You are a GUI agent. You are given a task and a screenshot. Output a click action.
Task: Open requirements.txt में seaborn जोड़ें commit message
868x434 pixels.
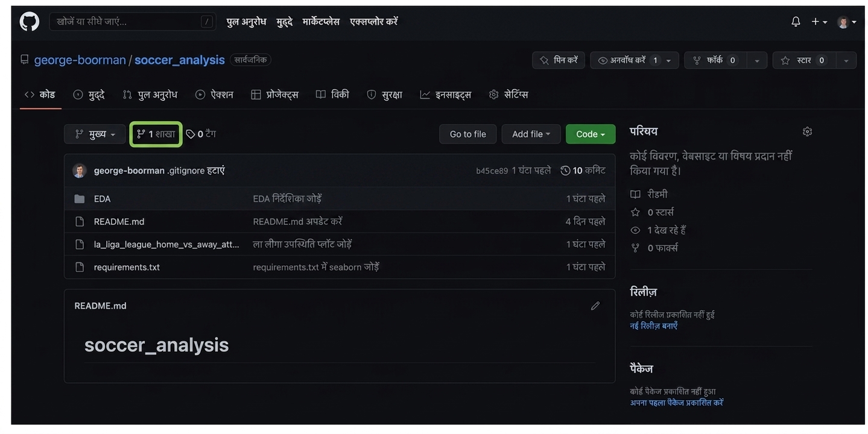click(316, 267)
